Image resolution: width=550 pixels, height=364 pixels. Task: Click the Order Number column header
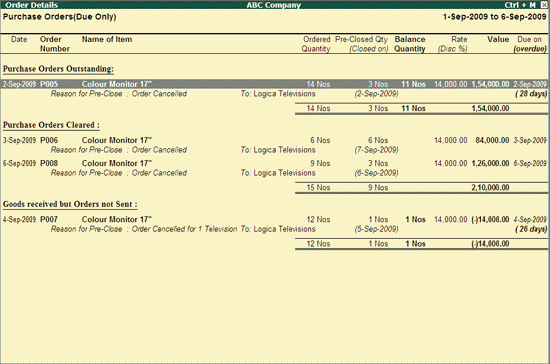[55, 44]
